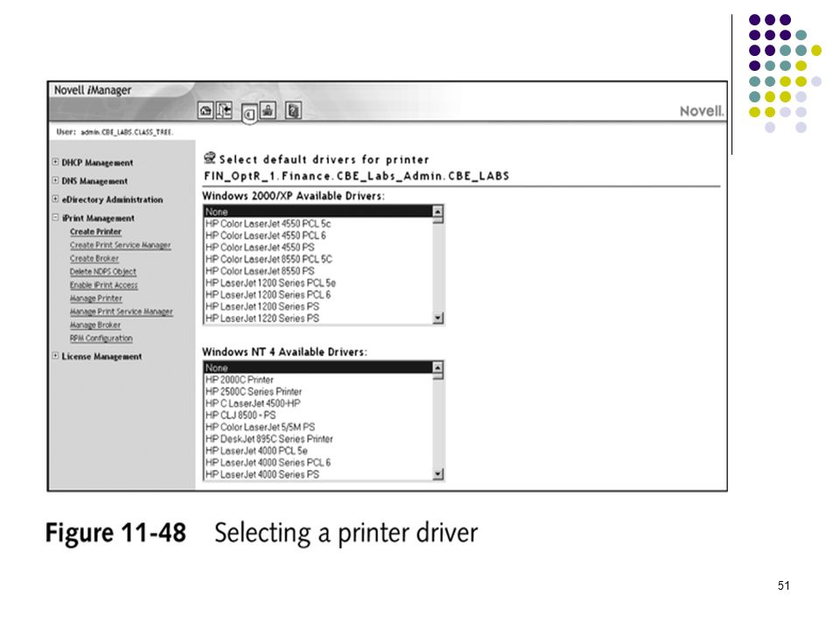
Task: Select HP LaserJet 4000 Series PS driver
Action: (318, 474)
